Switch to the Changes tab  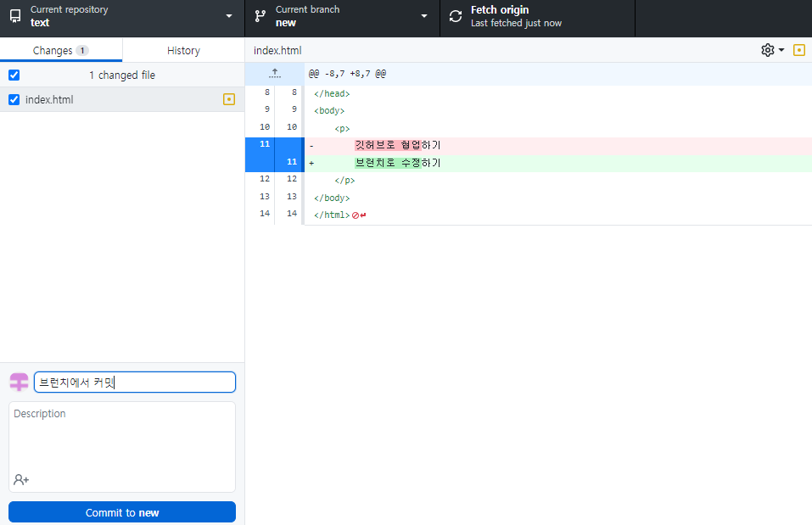click(x=61, y=50)
